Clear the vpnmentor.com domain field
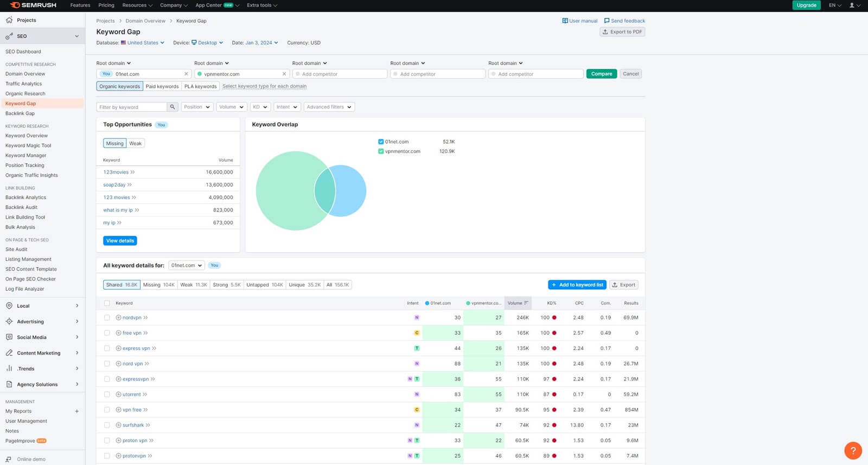The height and width of the screenshot is (465, 868). pos(284,74)
